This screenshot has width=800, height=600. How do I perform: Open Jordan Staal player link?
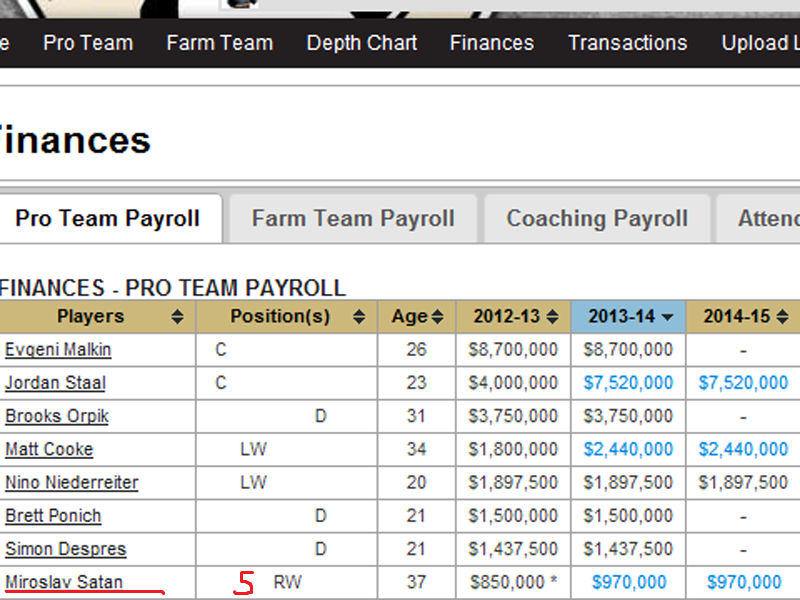55,383
